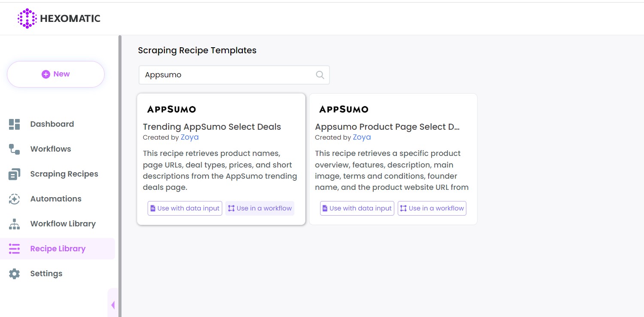The height and width of the screenshot is (317, 644).
Task: Open the New creation menu
Action: [56, 74]
